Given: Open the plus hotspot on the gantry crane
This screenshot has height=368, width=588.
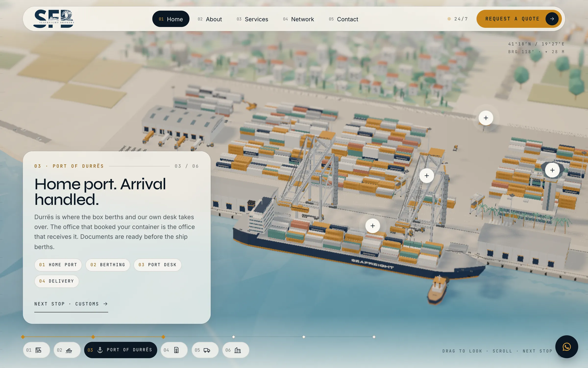Looking at the screenshot, I should pos(427,176).
